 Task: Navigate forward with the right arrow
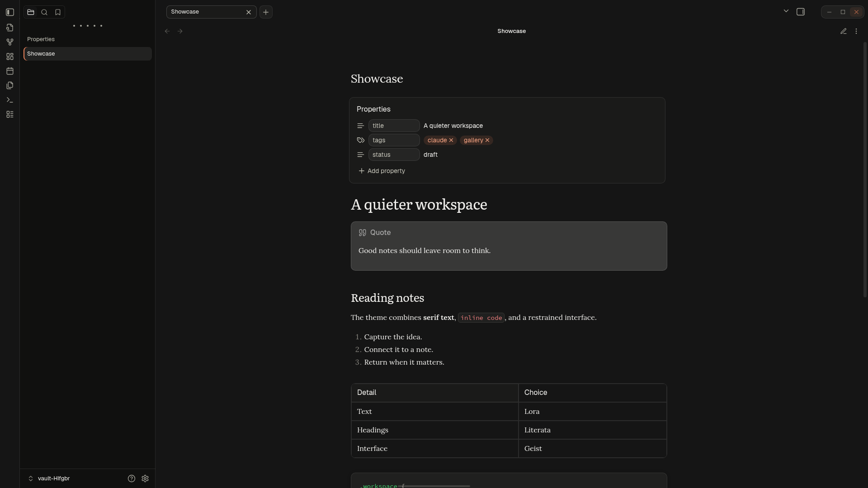(180, 31)
